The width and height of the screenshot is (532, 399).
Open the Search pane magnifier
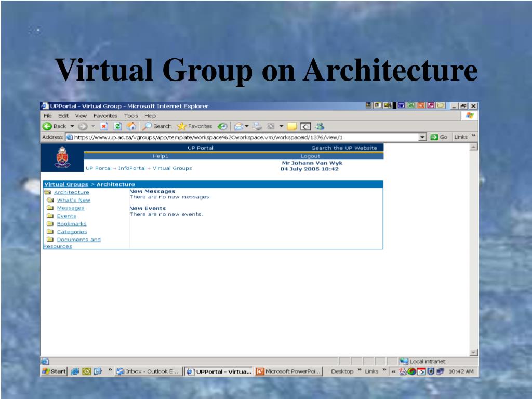147,126
